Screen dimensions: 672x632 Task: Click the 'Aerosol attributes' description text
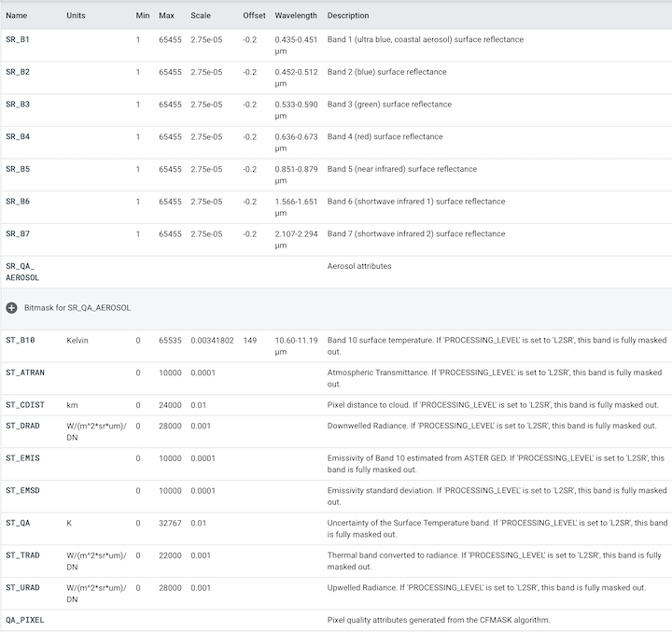pyautogui.click(x=359, y=266)
